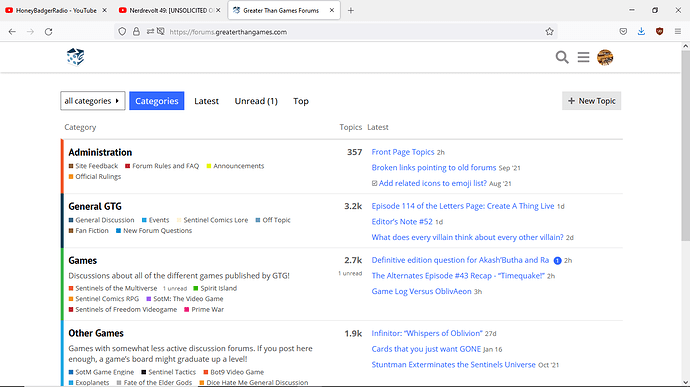Screen dimensions: 690x387
Task: Open New Forum Questions subcategory
Action: tap(154, 231)
